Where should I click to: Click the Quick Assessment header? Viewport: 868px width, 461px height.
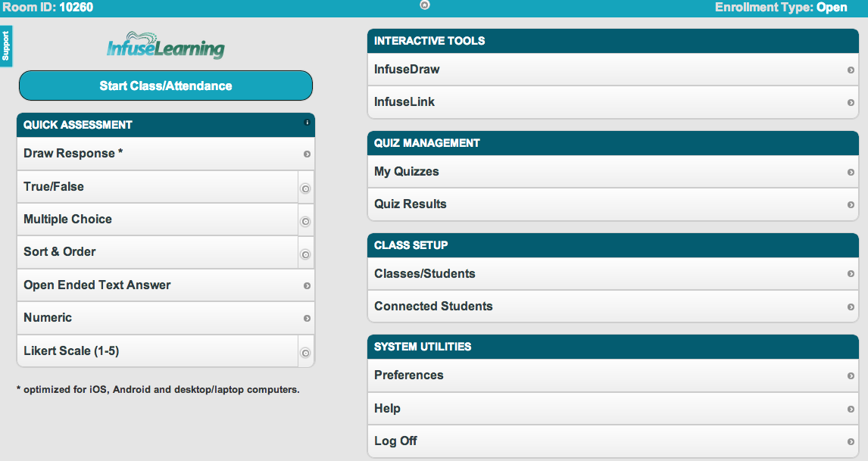tap(166, 125)
